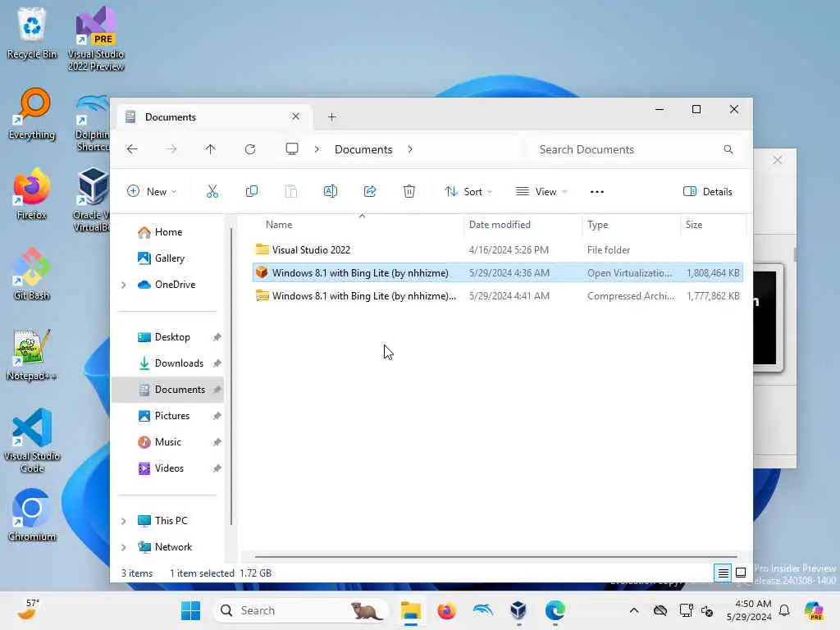Open Everything search desktop icon
This screenshot has width=840, height=630.
(32, 114)
